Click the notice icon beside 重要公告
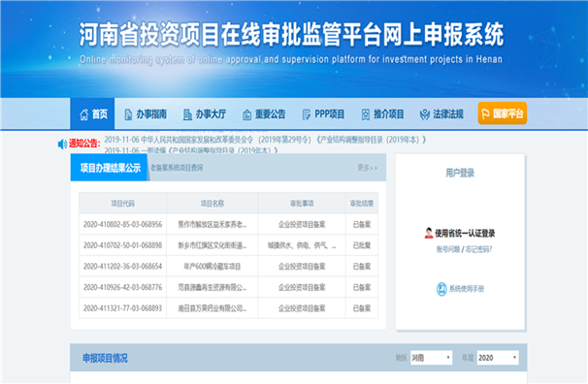This screenshot has width=588, height=384. click(x=246, y=114)
